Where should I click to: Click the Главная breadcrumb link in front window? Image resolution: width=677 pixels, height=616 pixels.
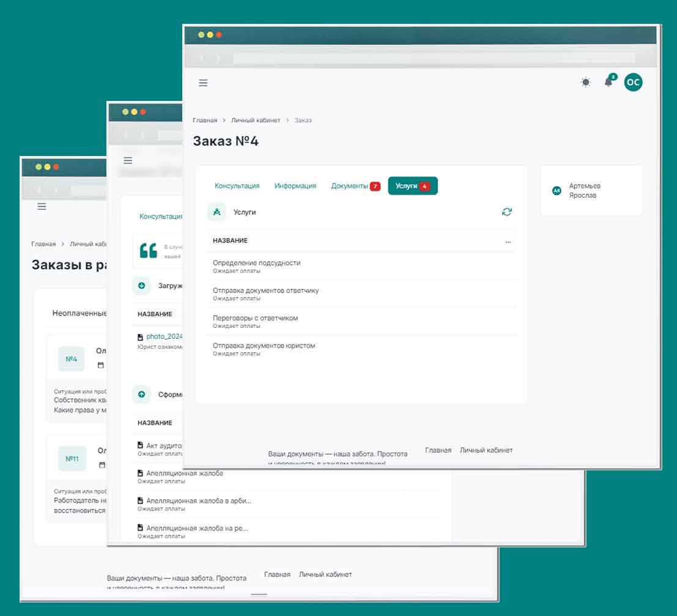click(205, 121)
